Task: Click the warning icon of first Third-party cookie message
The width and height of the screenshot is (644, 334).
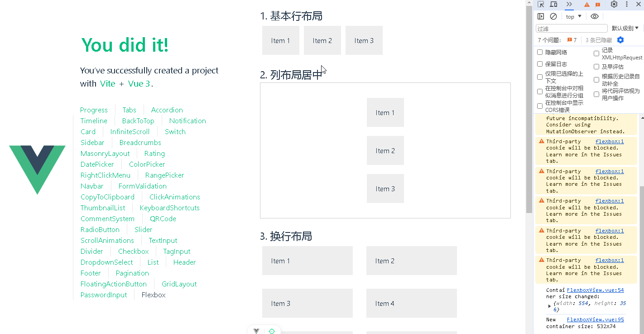Action: (542, 141)
